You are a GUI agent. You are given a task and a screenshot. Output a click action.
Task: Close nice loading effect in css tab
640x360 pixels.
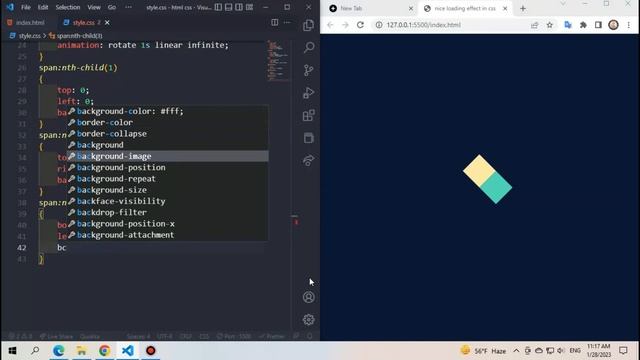click(505, 8)
